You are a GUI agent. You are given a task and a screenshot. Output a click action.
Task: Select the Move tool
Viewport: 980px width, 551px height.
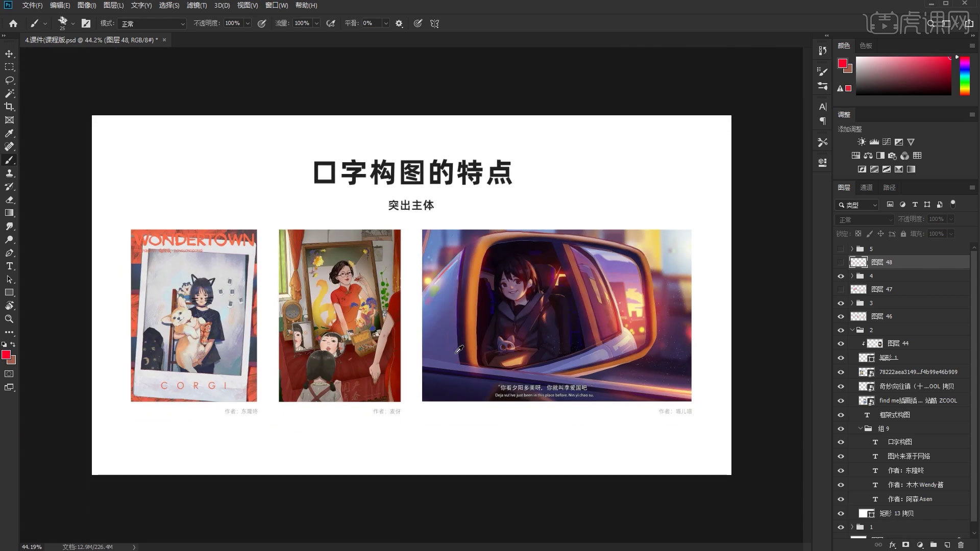click(9, 53)
